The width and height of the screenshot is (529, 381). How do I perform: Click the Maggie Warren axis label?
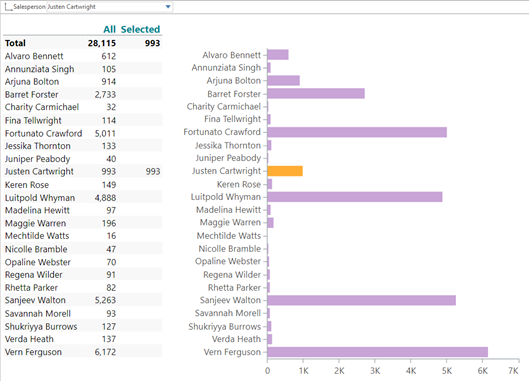[x=230, y=223]
